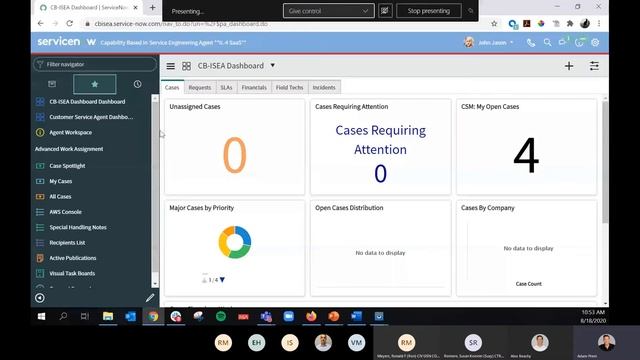The image size is (640, 360).
Task: Go back in the browser
Action: pos(40,24)
